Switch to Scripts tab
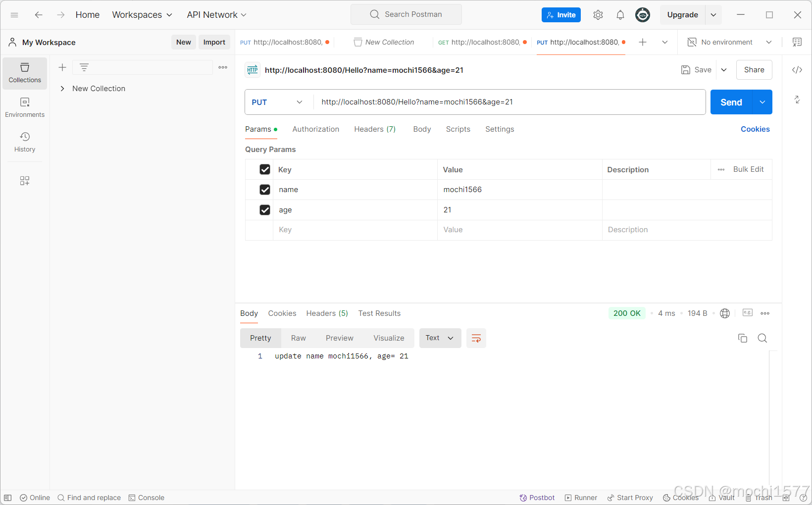812x505 pixels. [x=458, y=129]
